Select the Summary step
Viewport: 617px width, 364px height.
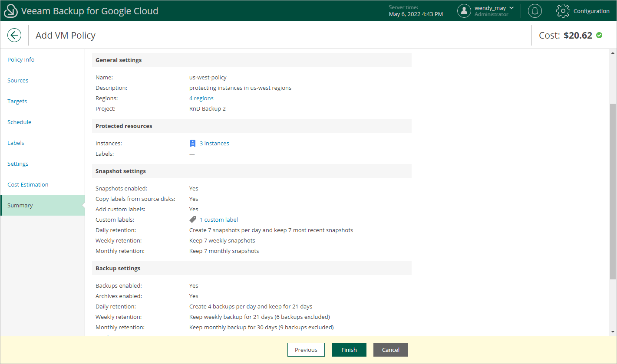(x=43, y=205)
